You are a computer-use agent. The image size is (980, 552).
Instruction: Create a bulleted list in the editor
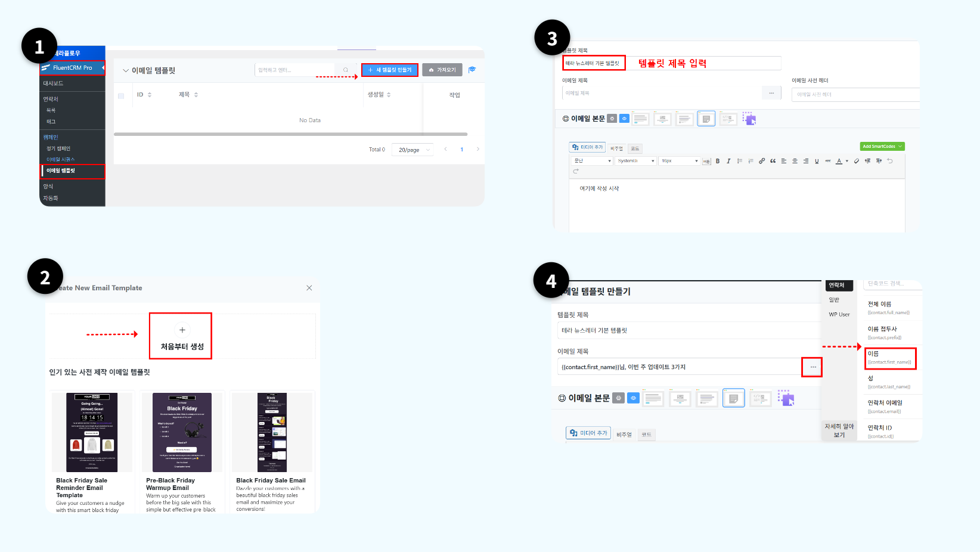tap(739, 160)
